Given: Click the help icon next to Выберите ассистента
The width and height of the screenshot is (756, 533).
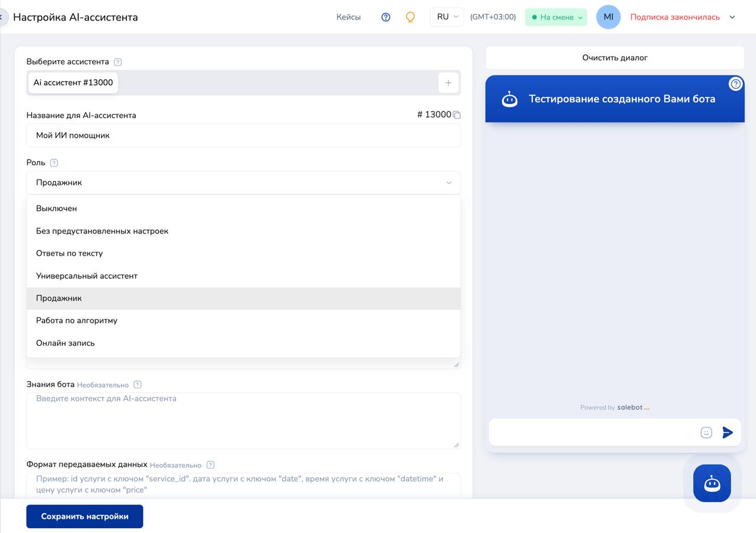Looking at the screenshot, I should click(x=118, y=62).
